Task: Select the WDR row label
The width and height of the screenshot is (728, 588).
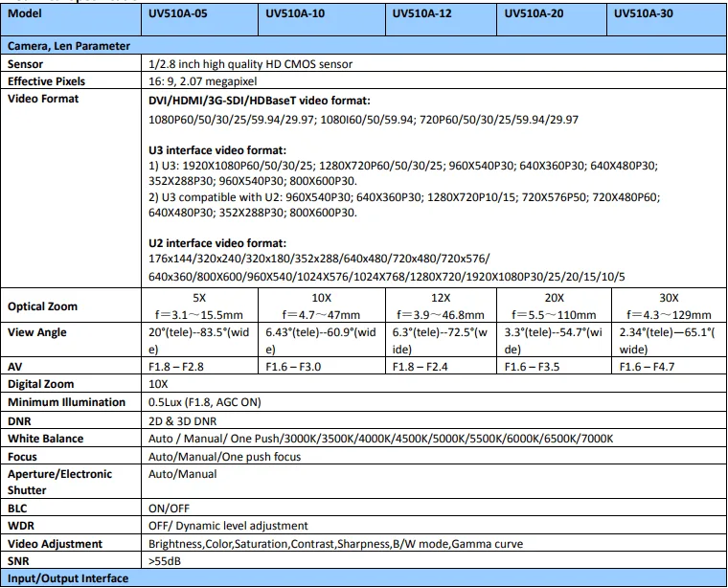Action: [x=21, y=525]
